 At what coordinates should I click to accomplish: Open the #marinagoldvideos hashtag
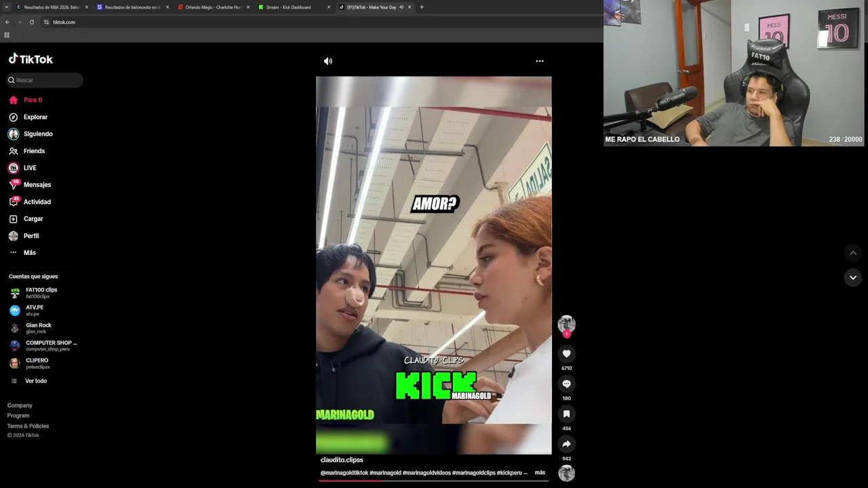[427, 472]
